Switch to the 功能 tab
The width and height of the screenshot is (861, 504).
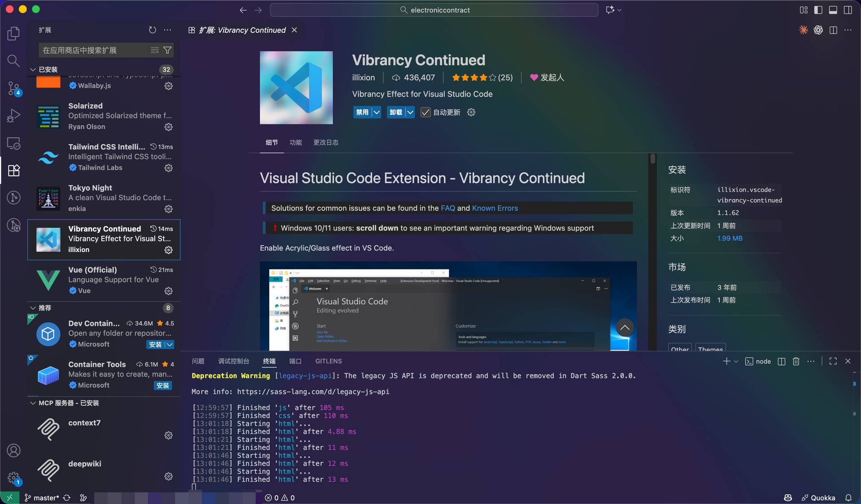(x=296, y=143)
